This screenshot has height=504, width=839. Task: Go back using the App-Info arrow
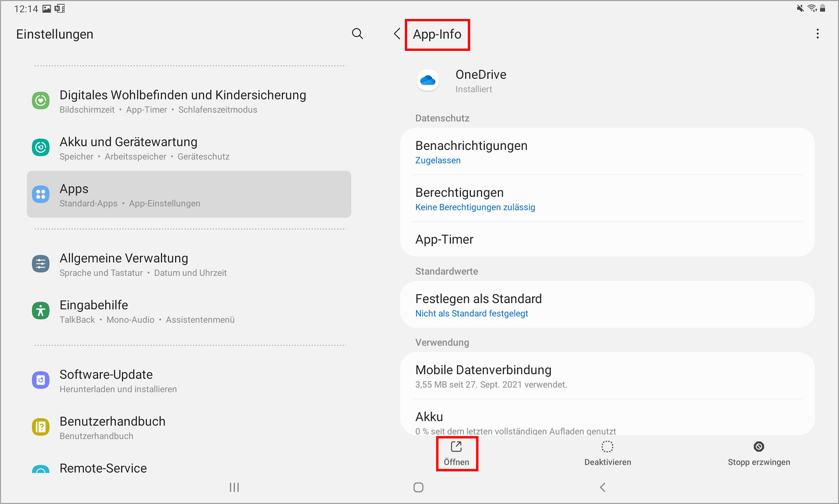(x=397, y=34)
